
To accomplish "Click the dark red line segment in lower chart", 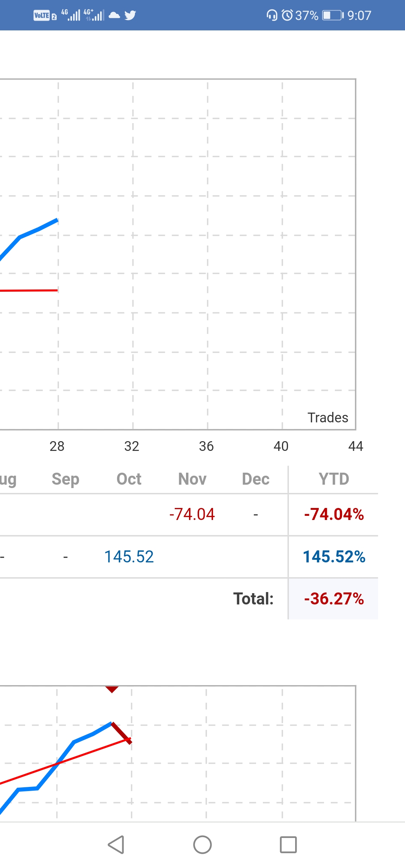I will point(121,733).
